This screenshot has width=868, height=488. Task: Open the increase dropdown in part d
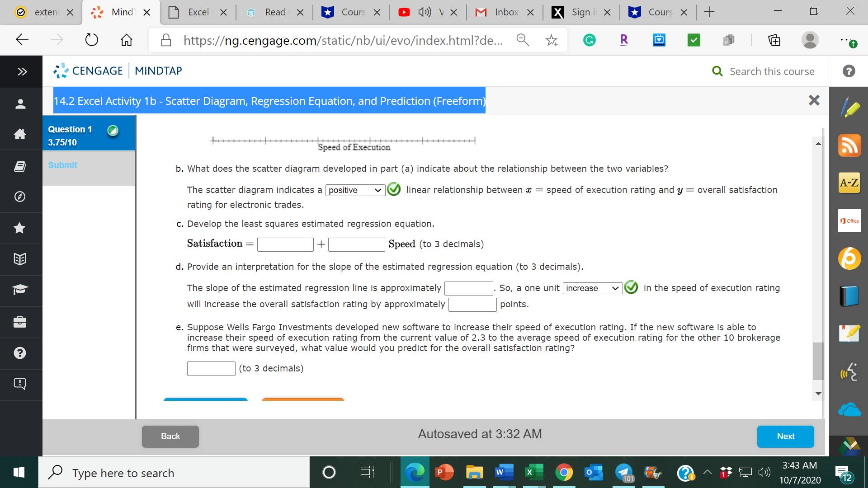(x=592, y=288)
